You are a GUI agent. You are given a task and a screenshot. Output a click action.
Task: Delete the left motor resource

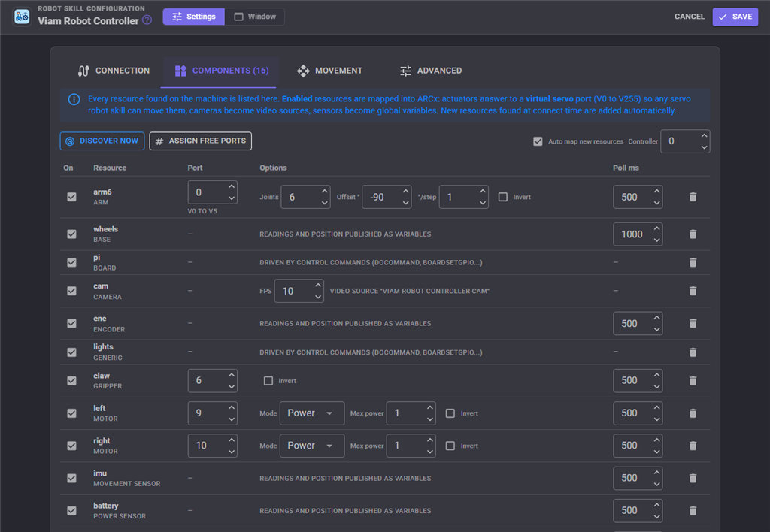pos(693,413)
